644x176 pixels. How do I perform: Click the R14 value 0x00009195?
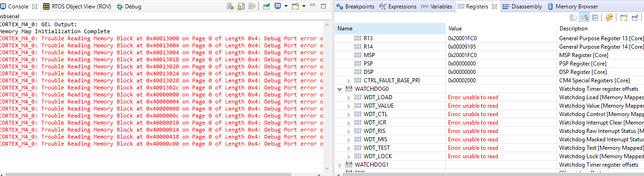tap(462, 47)
